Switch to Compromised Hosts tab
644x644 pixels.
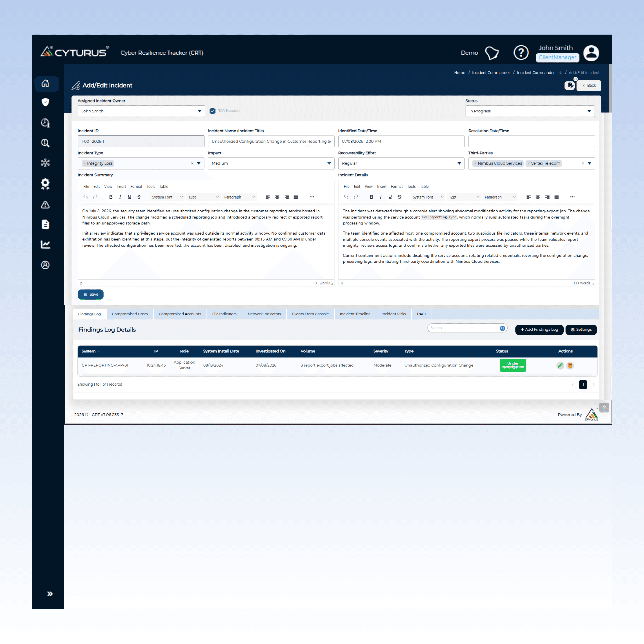[x=130, y=314]
